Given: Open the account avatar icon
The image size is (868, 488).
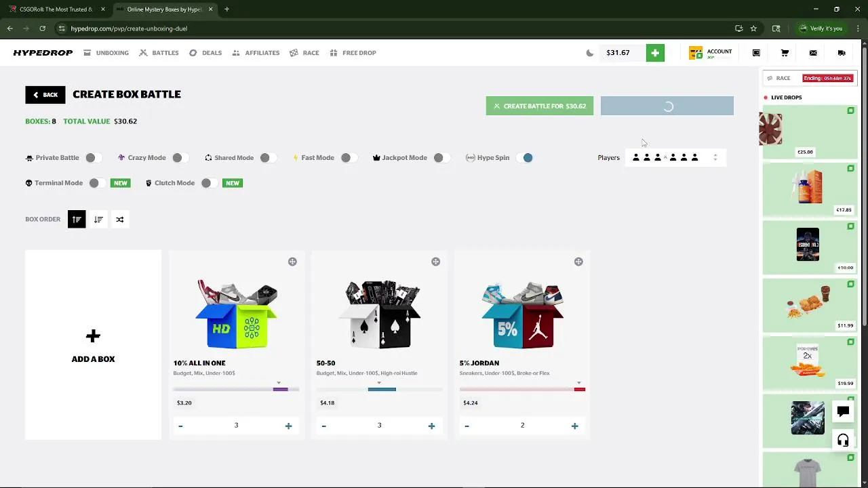Looking at the screenshot, I should pyautogui.click(x=696, y=53).
